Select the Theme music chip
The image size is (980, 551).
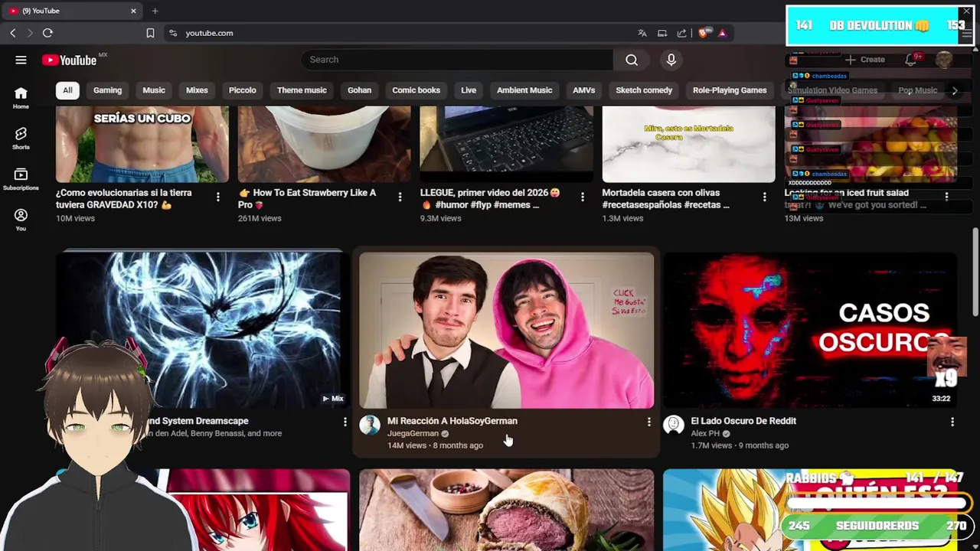tap(302, 90)
